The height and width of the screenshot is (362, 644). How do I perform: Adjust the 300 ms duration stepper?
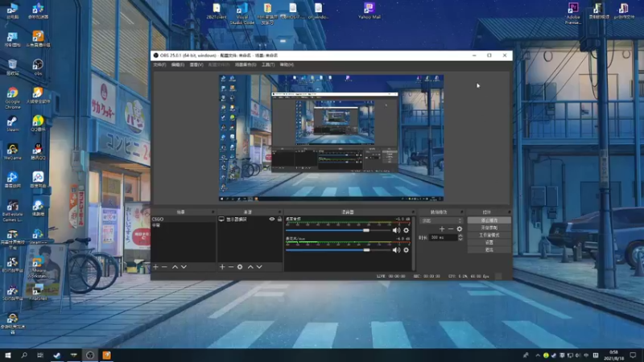[x=460, y=237]
